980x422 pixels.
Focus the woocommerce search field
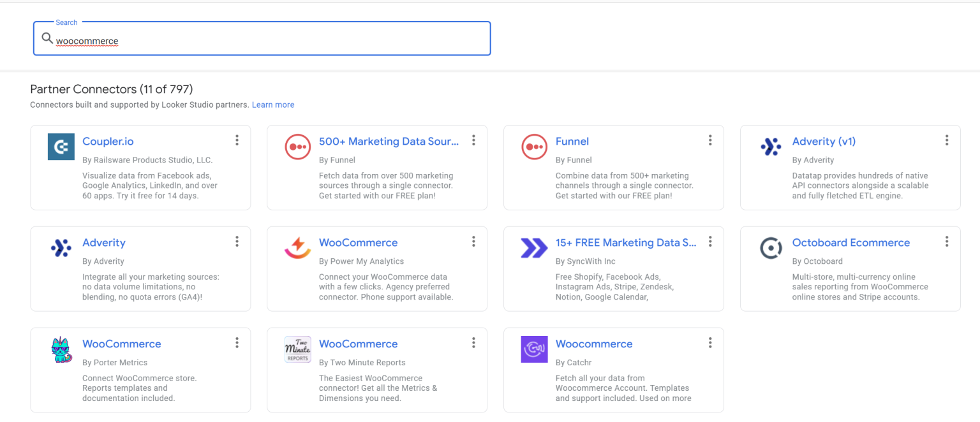tap(262, 39)
